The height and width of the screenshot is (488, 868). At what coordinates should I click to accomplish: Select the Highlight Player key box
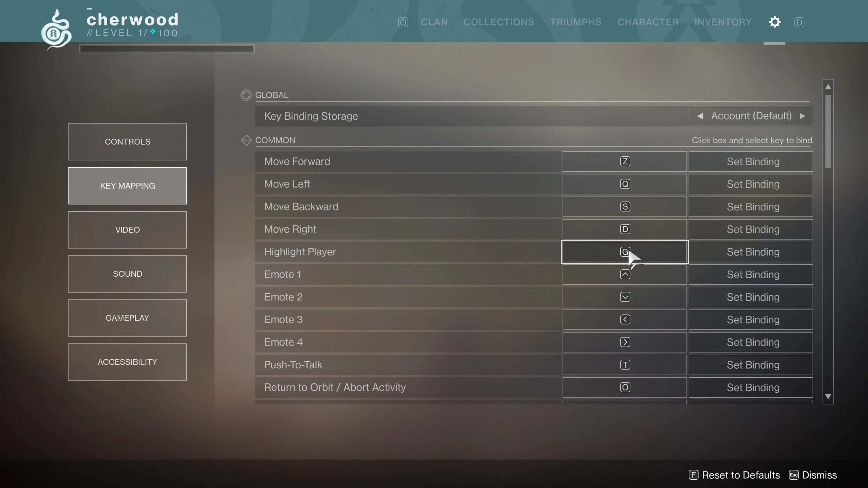(x=625, y=252)
